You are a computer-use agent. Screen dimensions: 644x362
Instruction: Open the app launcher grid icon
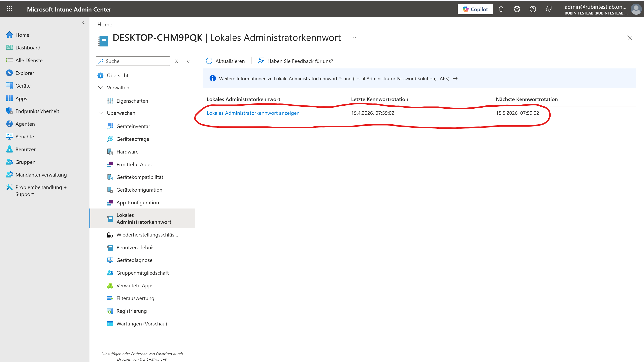tap(10, 9)
